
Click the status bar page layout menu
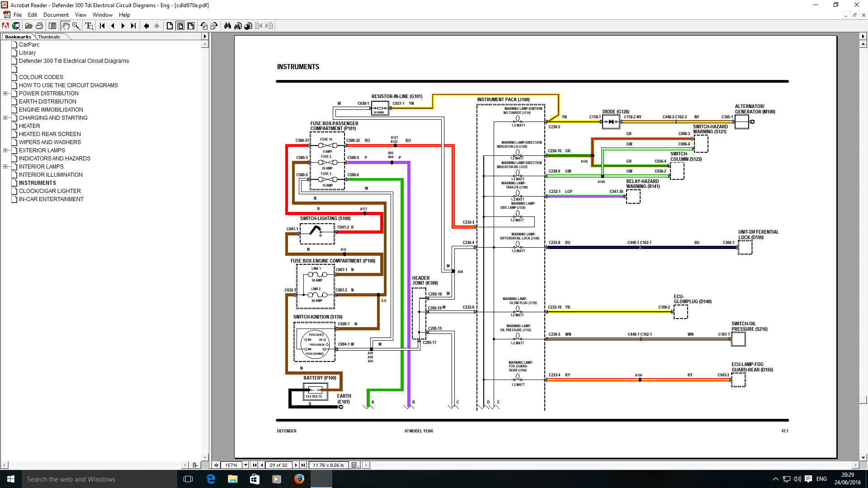pyautogui.click(x=355, y=465)
